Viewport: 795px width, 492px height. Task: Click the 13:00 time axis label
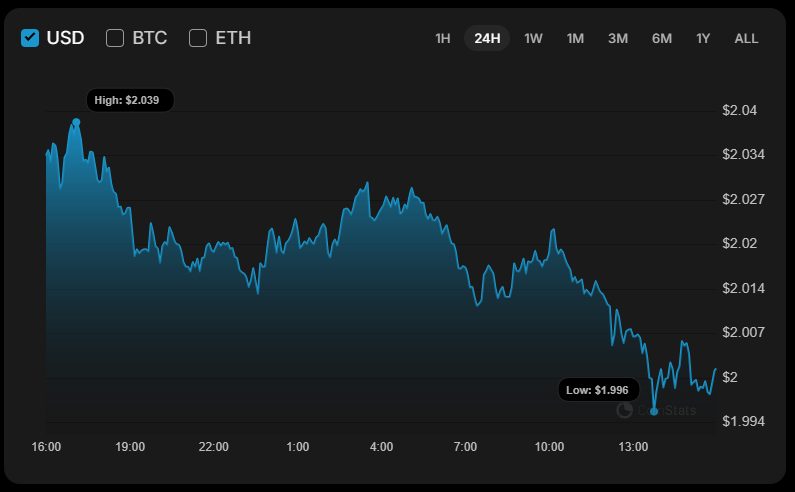click(632, 446)
